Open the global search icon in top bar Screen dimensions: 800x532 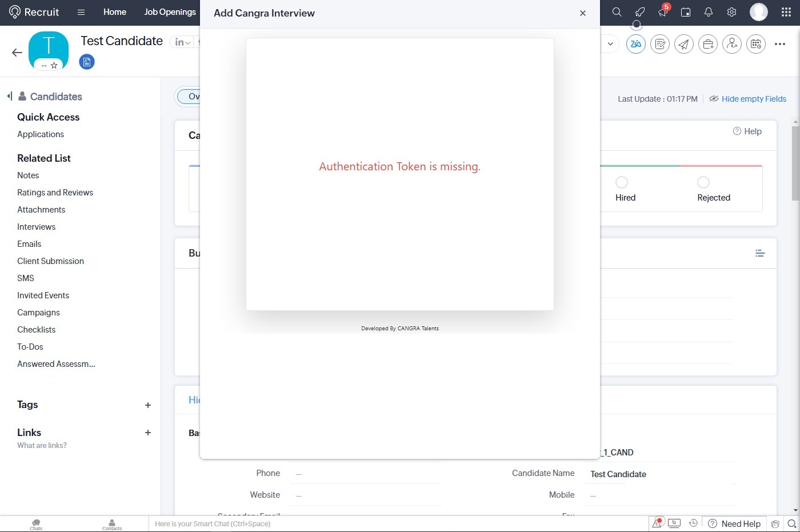[617, 12]
